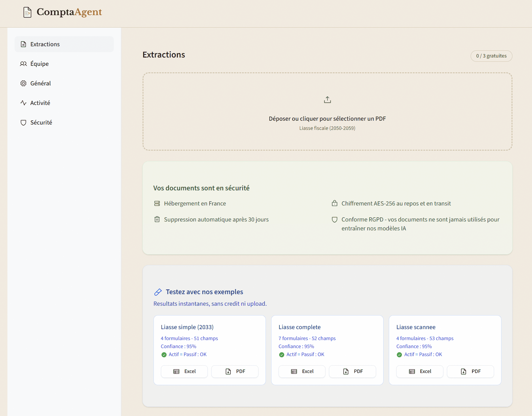This screenshot has width=532, height=416.
Task: Click the Excel button on Liasse complete
Action: [x=302, y=371]
